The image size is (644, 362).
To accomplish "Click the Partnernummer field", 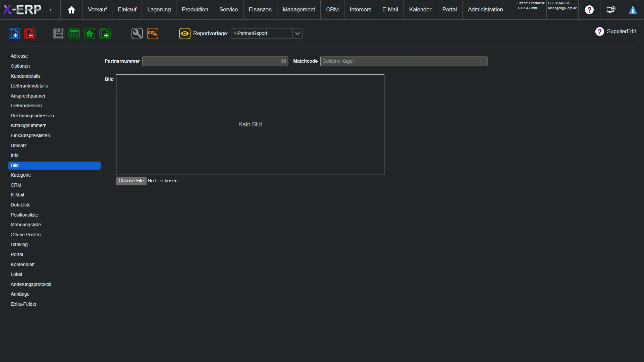I will pyautogui.click(x=215, y=61).
